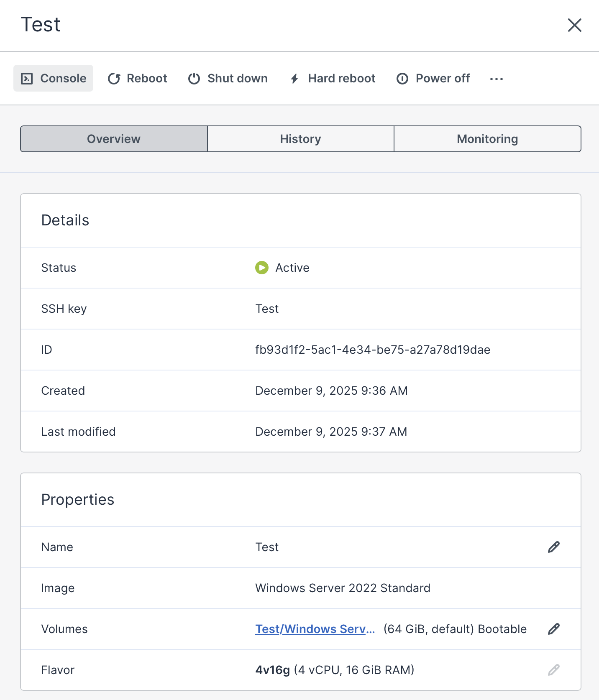Click the greyed-out Flavor edit pencil
Screen dimensions: 599x700
tap(553, 670)
